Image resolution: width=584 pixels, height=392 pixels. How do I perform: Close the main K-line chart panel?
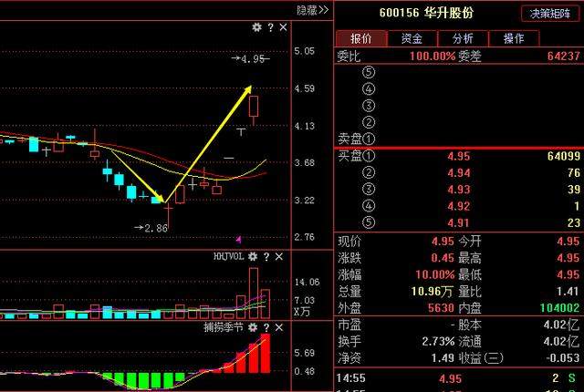point(283,27)
